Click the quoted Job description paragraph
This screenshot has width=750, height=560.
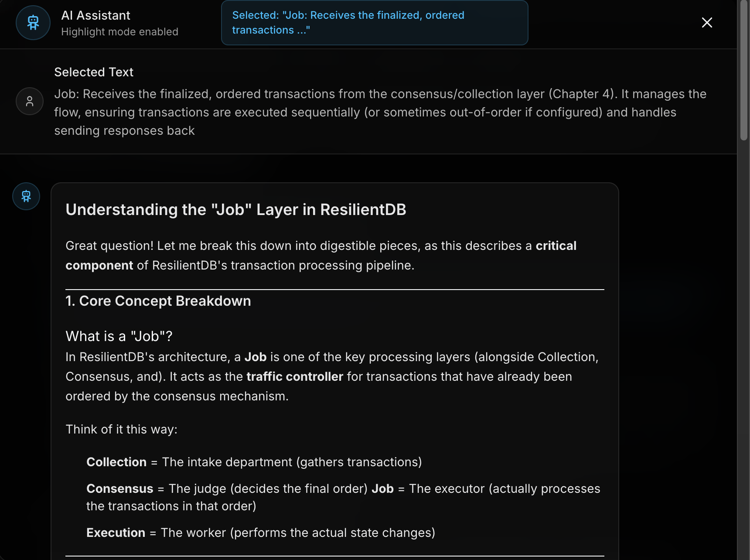(380, 112)
